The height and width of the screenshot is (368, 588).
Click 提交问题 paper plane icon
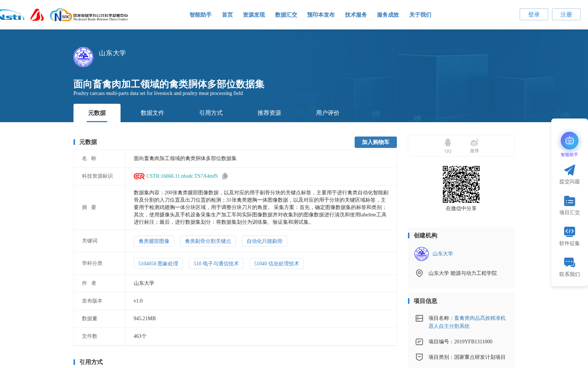569,170
